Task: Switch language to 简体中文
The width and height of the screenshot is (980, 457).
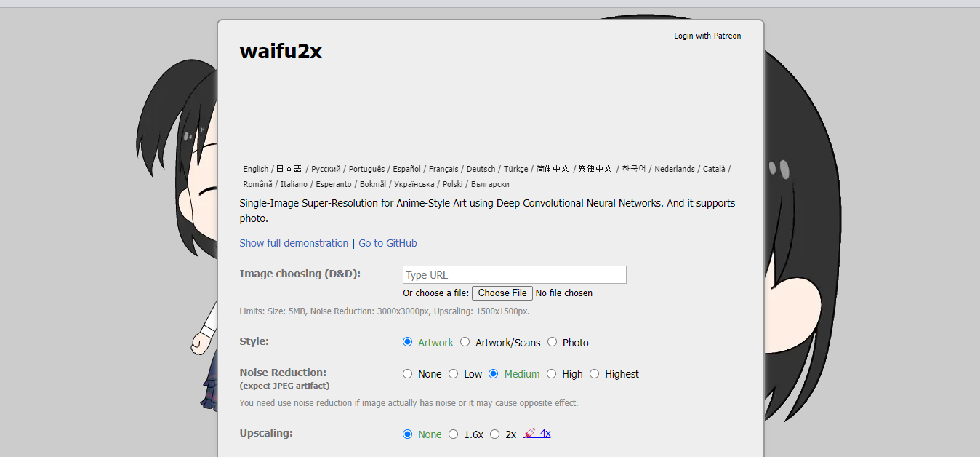Action: (x=553, y=169)
